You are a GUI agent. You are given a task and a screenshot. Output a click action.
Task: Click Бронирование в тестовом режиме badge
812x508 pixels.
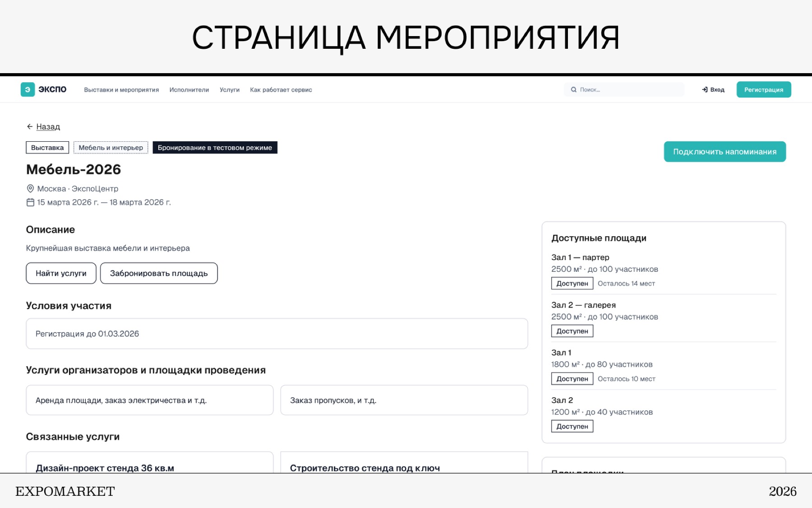pos(215,148)
